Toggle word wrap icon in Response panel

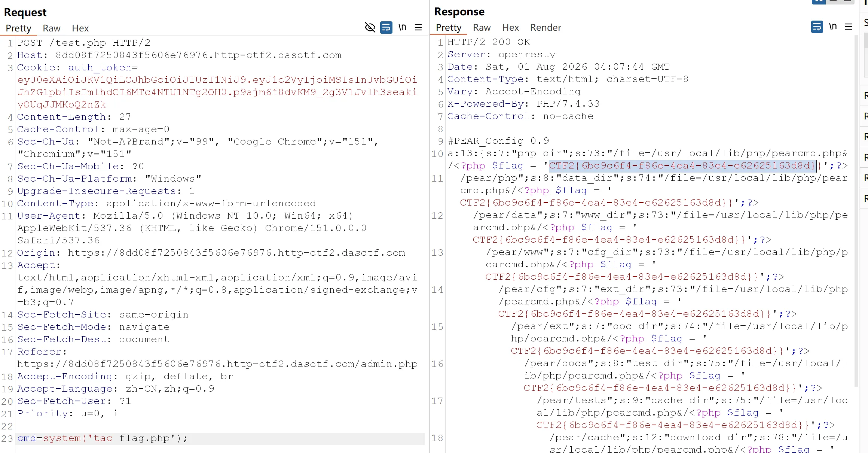click(817, 27)
